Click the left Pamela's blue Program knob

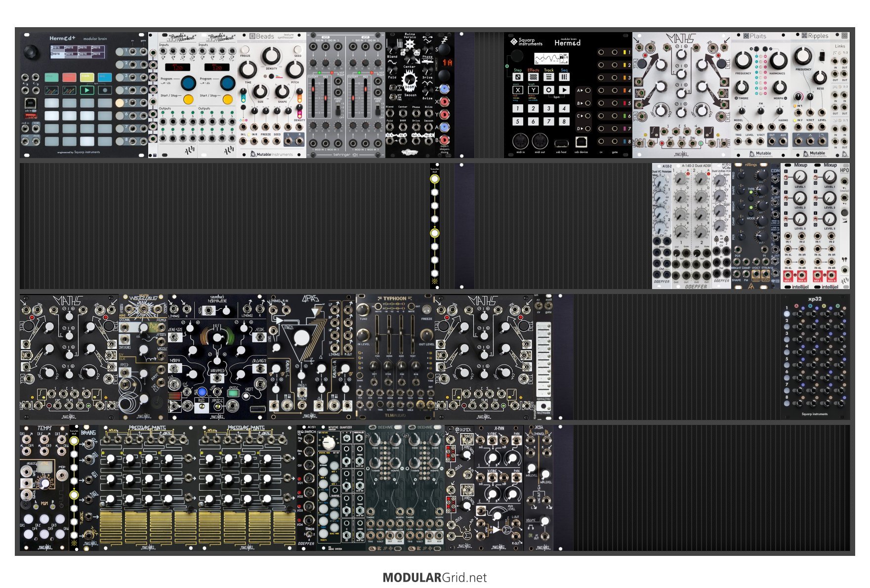(188, 83)
